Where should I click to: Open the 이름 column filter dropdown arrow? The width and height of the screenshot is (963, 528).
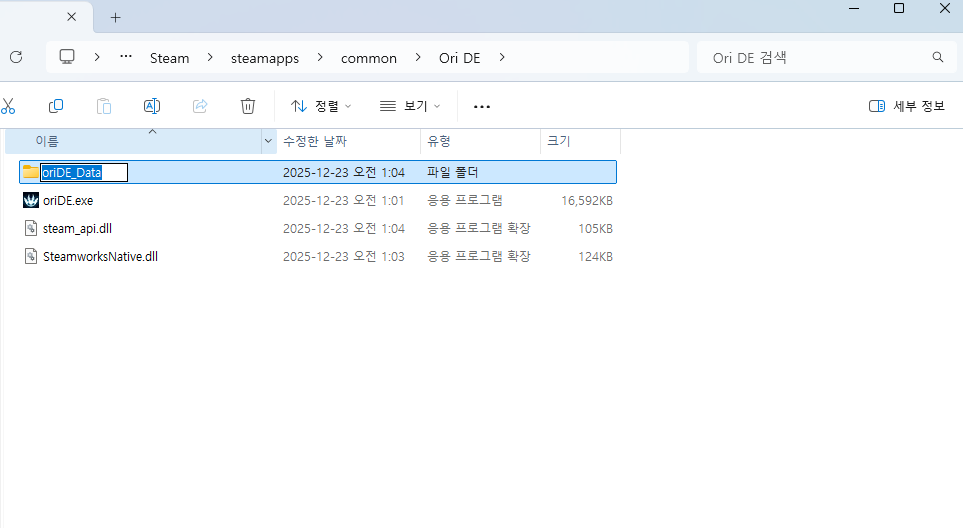tap(268, 141)
